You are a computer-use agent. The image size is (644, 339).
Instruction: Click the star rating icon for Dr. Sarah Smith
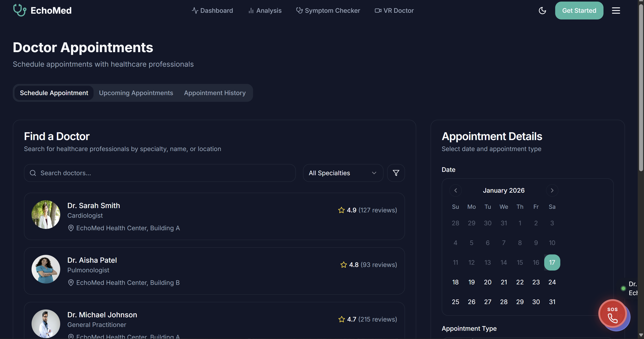pyautogui.click(x=341, y=210)
